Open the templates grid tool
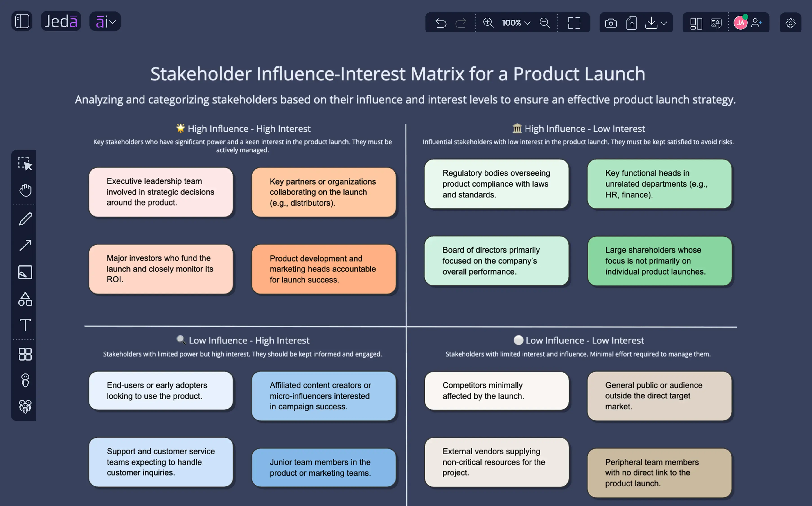Image resolution: width=812 pixels, height=506 pixels. point(25,354)
